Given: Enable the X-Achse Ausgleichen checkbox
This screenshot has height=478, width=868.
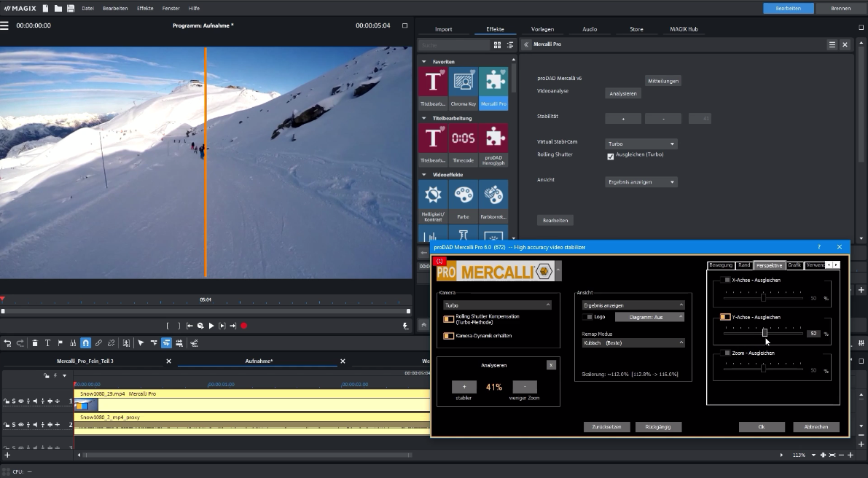Looking at the screenshot, I should 725,281.
